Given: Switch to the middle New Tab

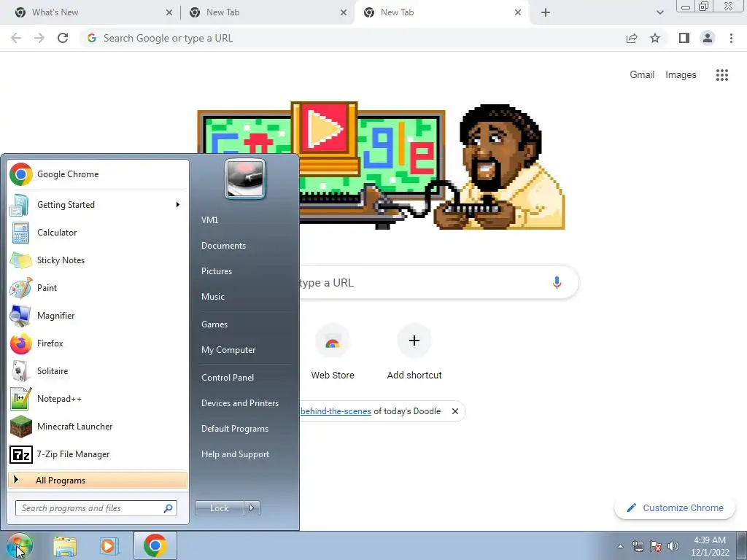Looking at the screenshot, I should (268, 12).
